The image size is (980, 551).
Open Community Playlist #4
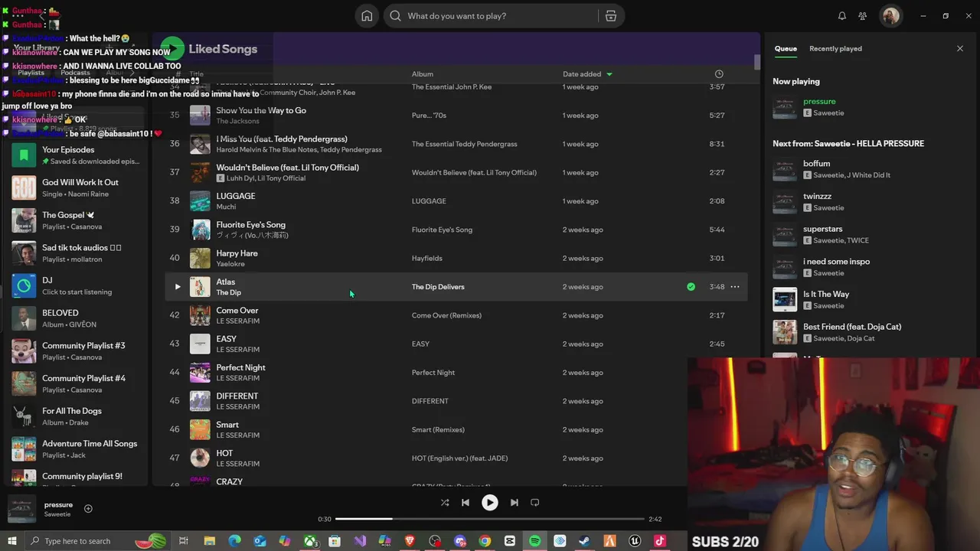(77, 383)
